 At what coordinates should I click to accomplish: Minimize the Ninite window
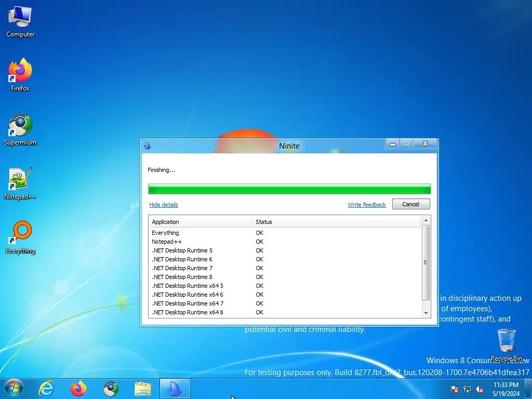393,144
